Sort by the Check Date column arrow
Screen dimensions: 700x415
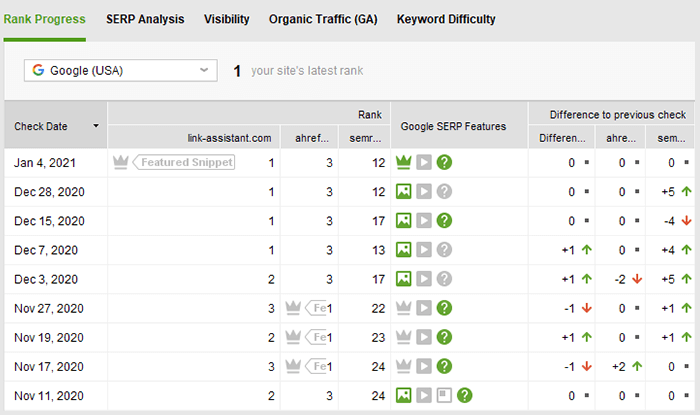[x=96, y=126]
